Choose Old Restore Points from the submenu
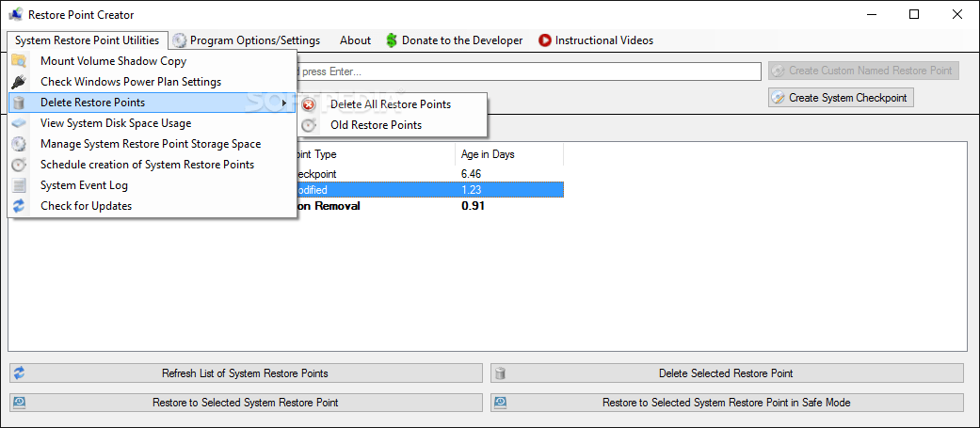 pyautogui.click(x=376, y=125)
